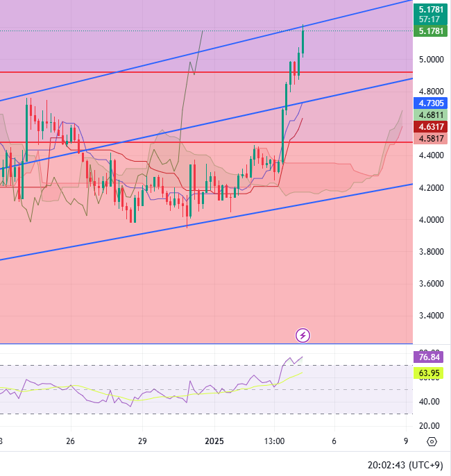This screenshot has width=451, height=476.
Task: Click the RSI moving average label 63.95
Action: click(x=429, y=373)
